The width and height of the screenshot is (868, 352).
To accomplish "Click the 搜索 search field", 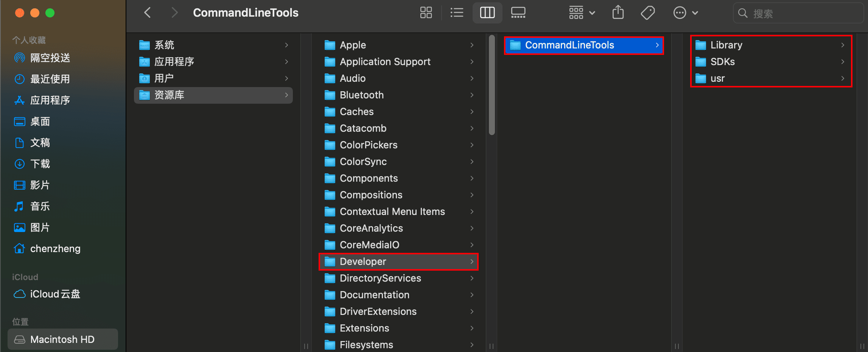I will (x=798, y=13).
